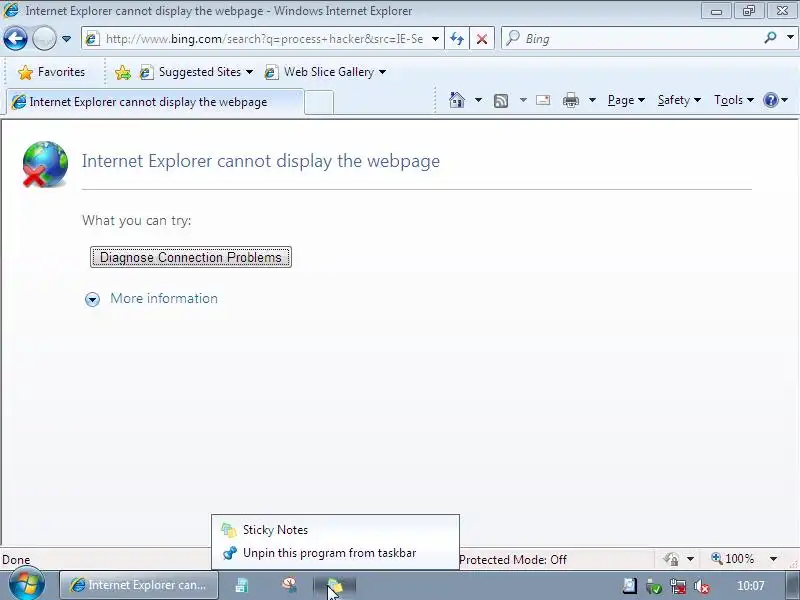Open the Favorites center
800x600 pixels.
(51, 72)
